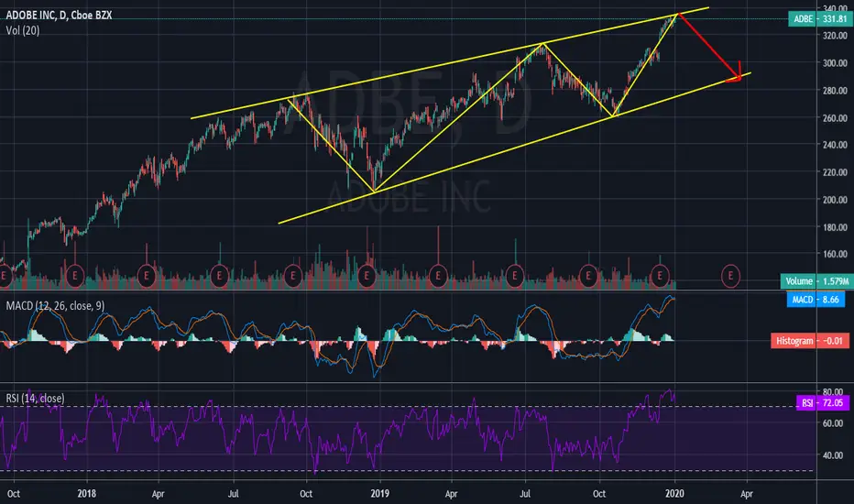Click the 300.00 price axis label
854x504 pixels.
(835, 63)
